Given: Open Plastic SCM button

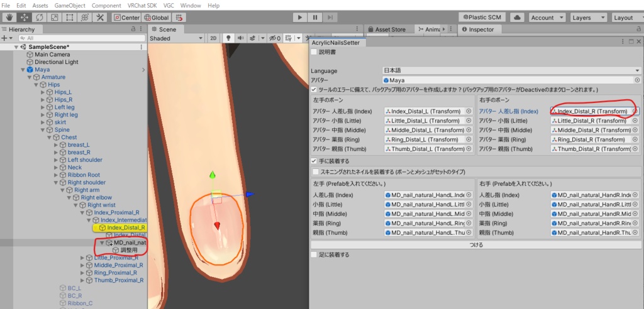Looking at the screenshot, I should [482, 18].
